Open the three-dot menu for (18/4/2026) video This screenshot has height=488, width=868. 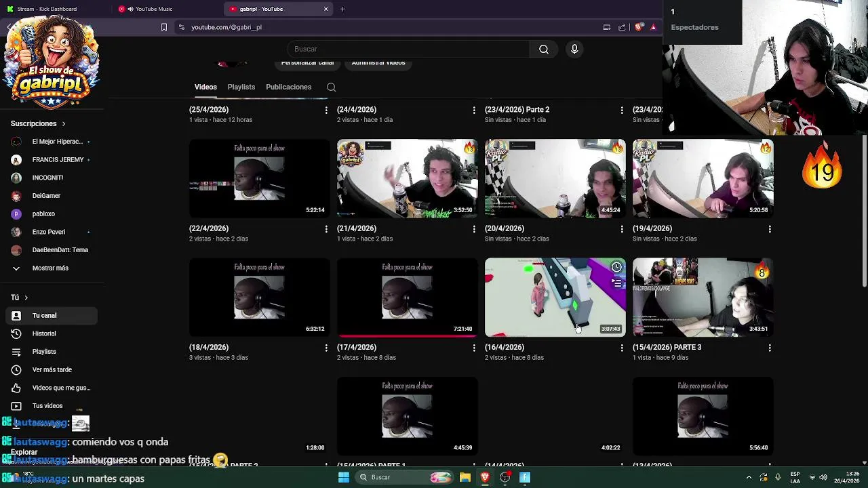pyautogui.click(x=326, y=348)
